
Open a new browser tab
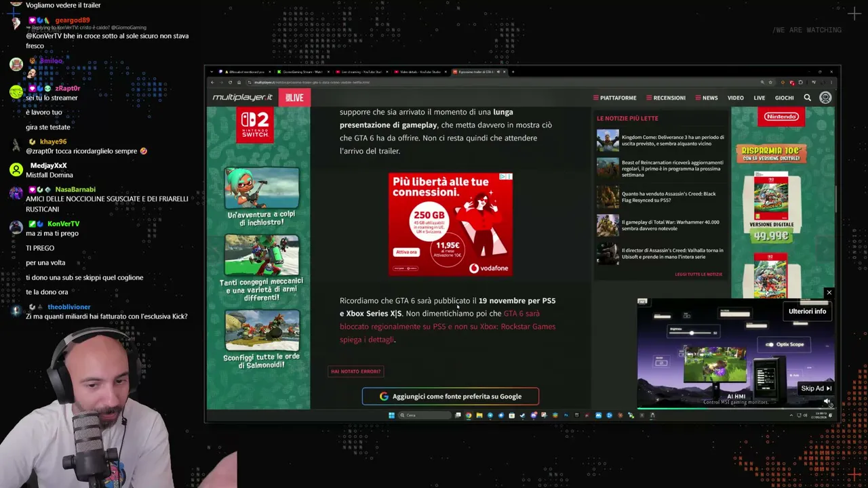click(513, 72)
